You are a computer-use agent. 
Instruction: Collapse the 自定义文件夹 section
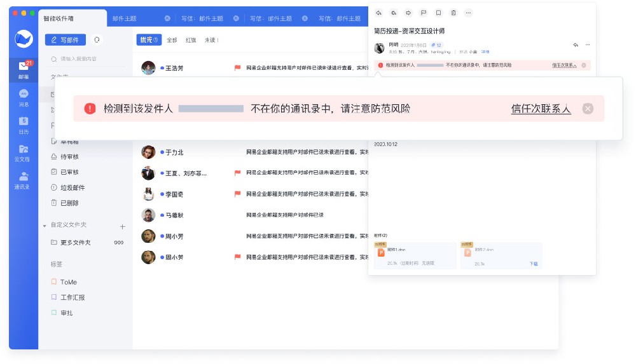44,226
